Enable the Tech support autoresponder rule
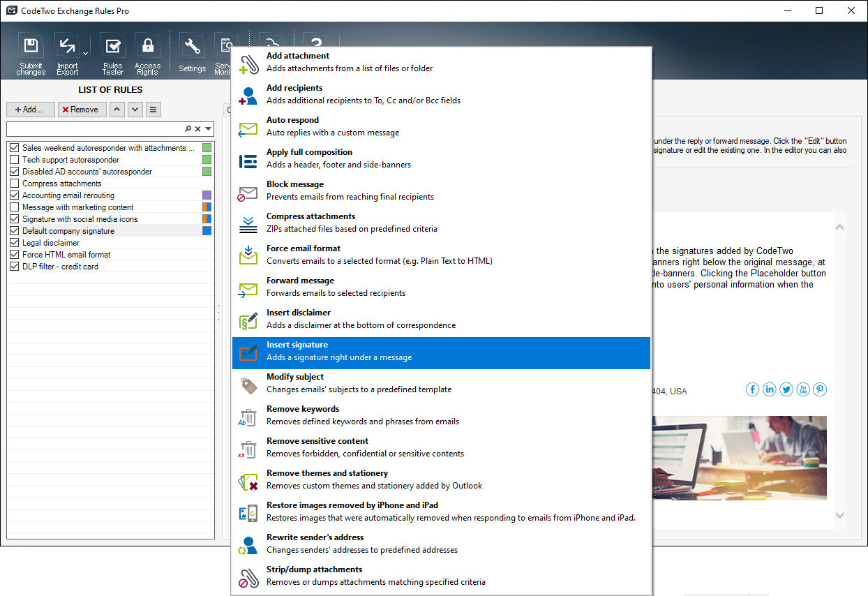This screenshot has height=596, width=868. (x=15, y=160)
